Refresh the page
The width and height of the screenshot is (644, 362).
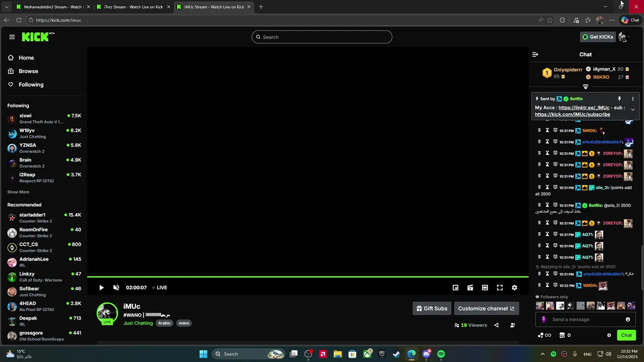point(19,20)
